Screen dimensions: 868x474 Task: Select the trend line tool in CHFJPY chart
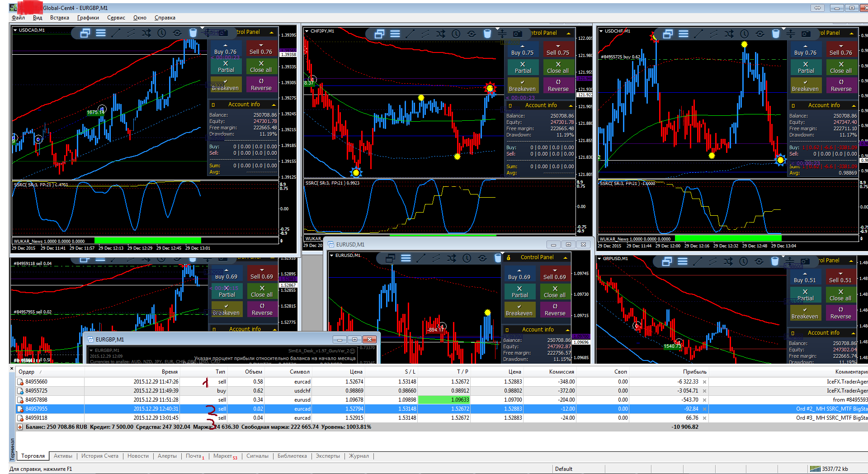pos(410,34)
